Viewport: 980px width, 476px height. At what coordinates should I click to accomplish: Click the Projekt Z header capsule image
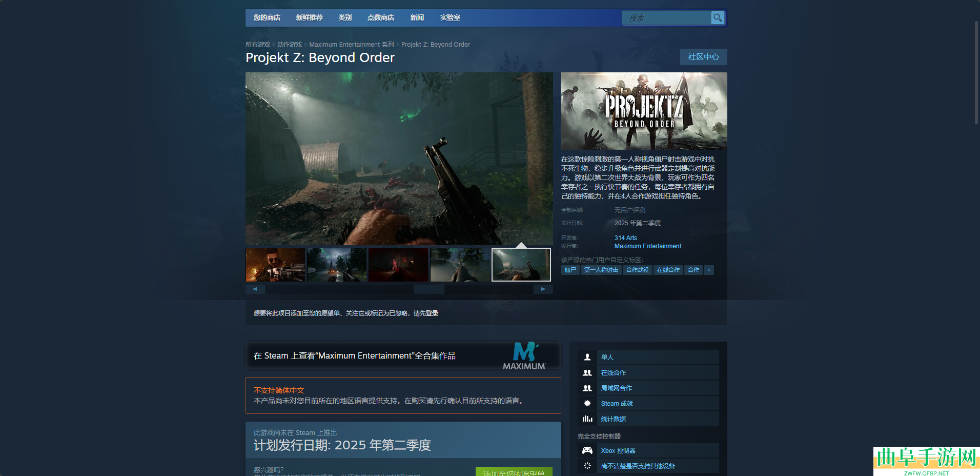[x=644, y=111]
